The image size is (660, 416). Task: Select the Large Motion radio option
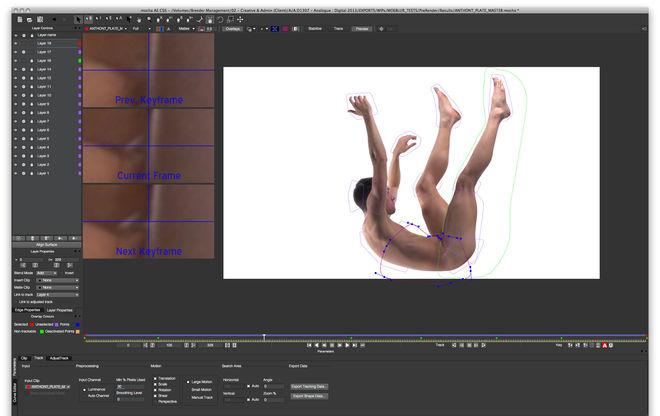(188, 381)
